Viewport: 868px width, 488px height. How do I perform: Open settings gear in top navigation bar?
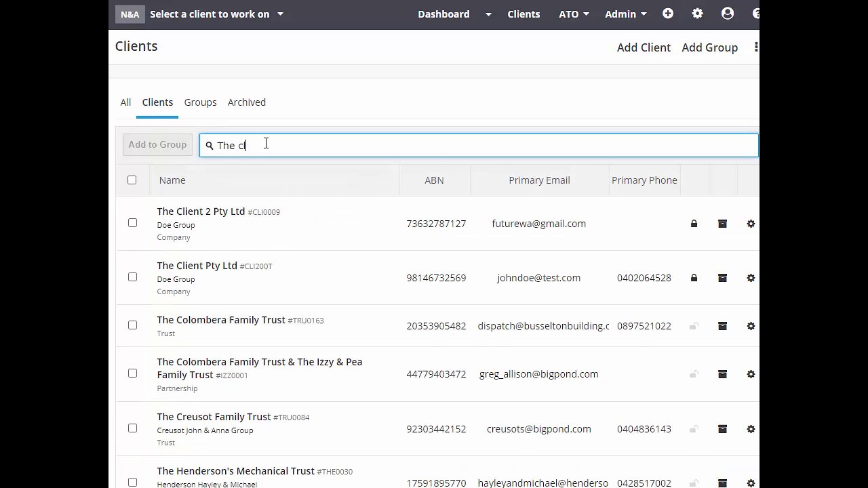(x=697, y=14)
